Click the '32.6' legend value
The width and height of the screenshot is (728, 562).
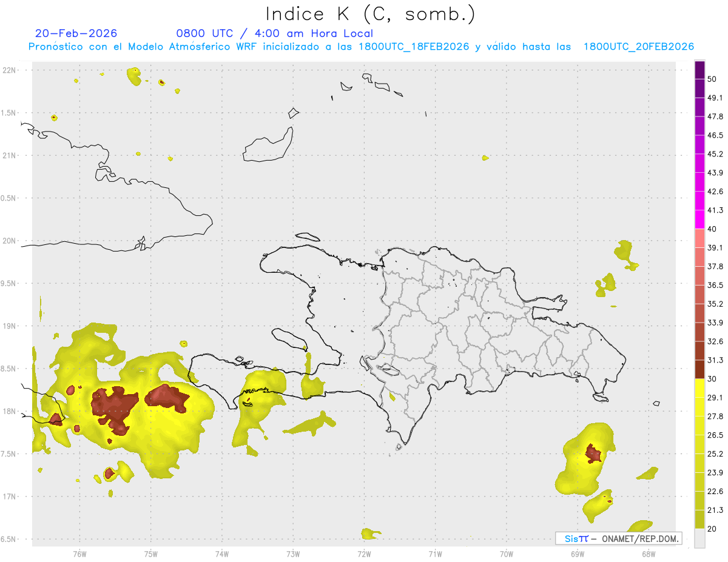tap(715, 341)
